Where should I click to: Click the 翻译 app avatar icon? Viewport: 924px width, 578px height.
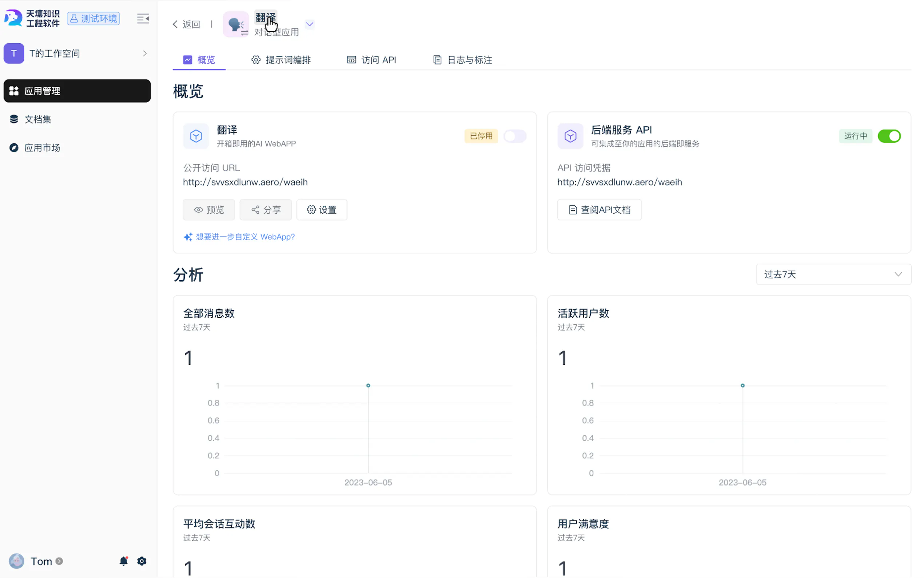[236, 24]
